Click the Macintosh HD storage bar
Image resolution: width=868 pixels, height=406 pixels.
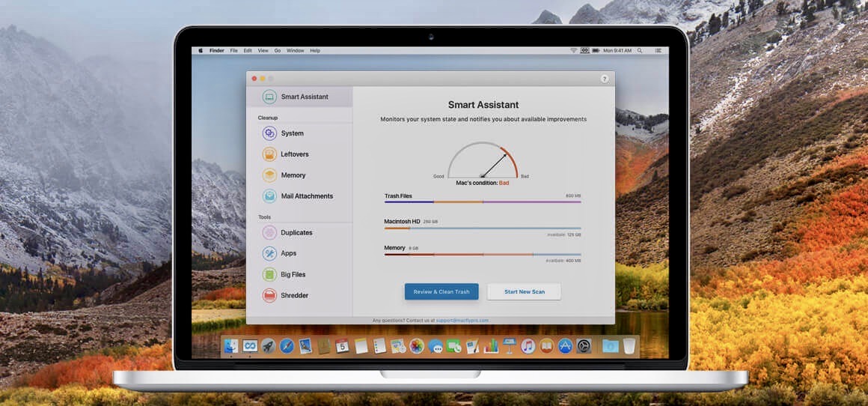(483, 228)
